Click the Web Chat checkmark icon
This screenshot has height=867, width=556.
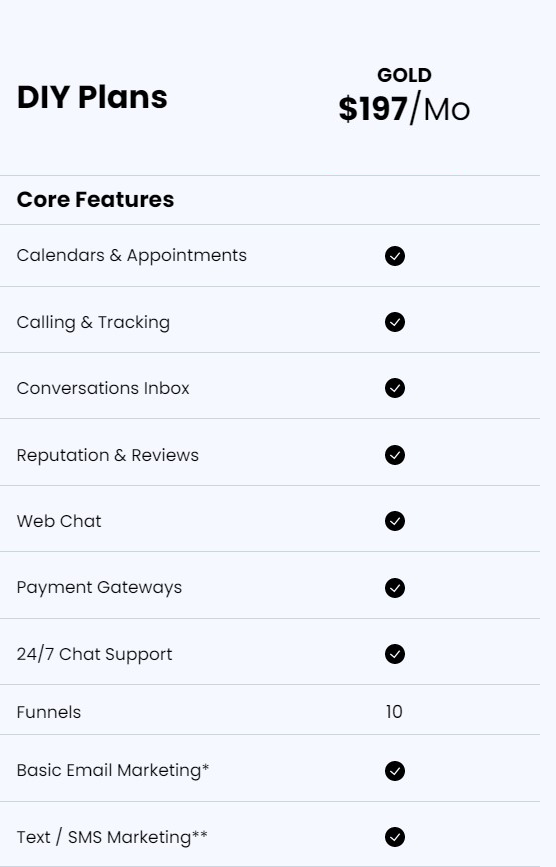tap(395, 521)
